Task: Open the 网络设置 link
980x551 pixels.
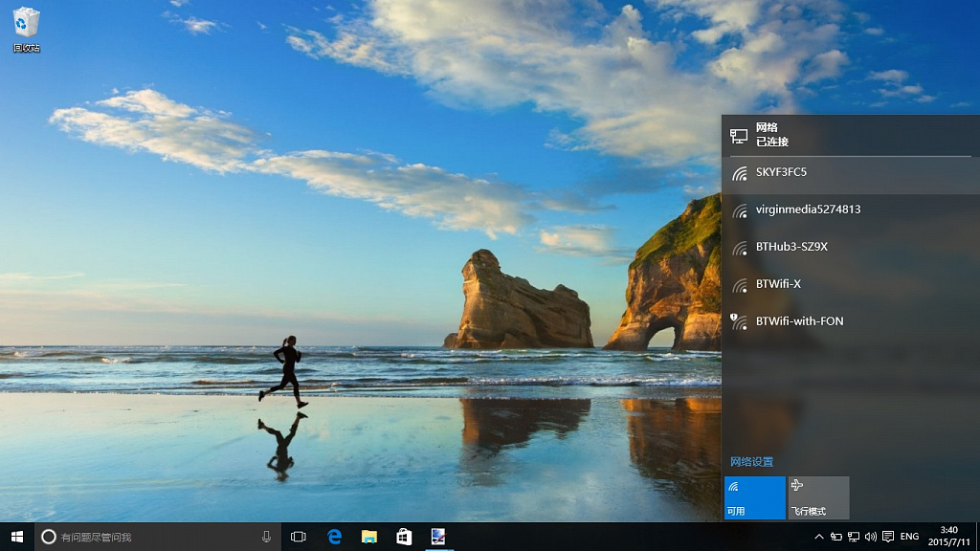Action: coord(752,462)
